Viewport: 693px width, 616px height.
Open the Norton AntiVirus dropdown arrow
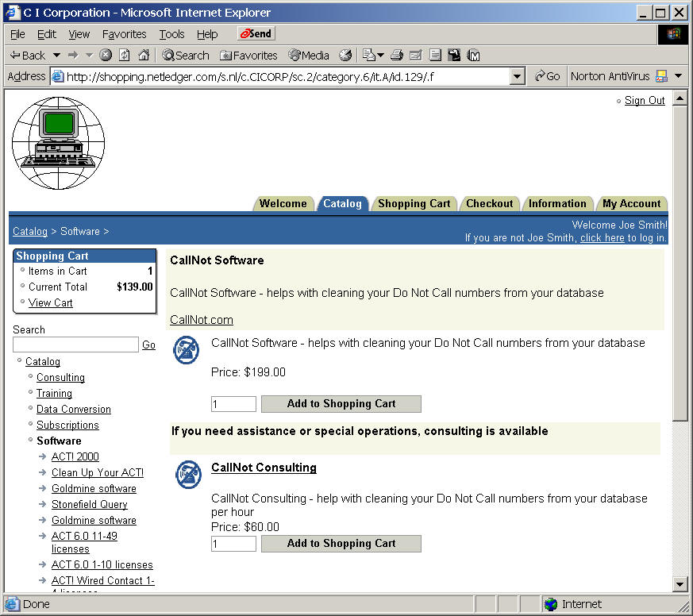(x=679, y=76)
